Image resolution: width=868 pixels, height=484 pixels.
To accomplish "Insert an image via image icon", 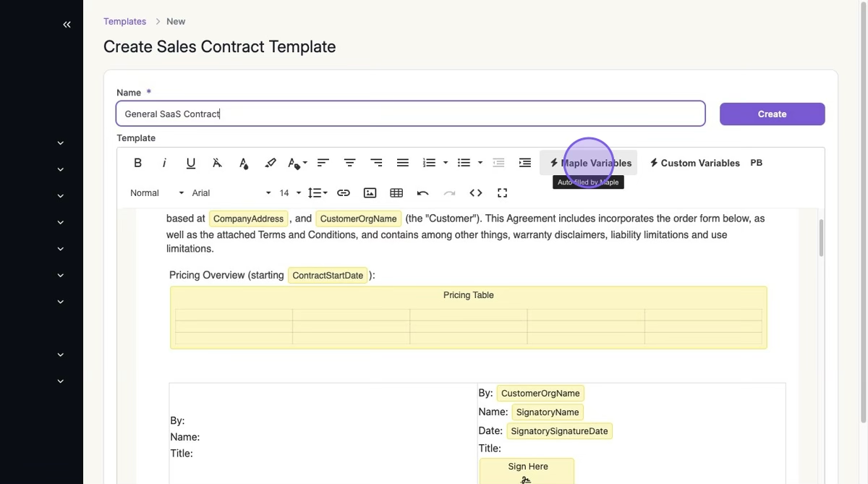I will point(370,193).
